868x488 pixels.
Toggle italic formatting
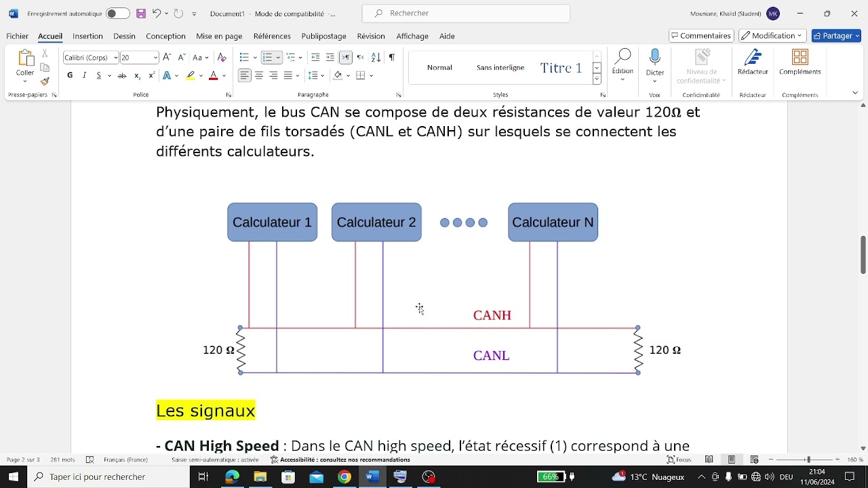coord(84,75)
